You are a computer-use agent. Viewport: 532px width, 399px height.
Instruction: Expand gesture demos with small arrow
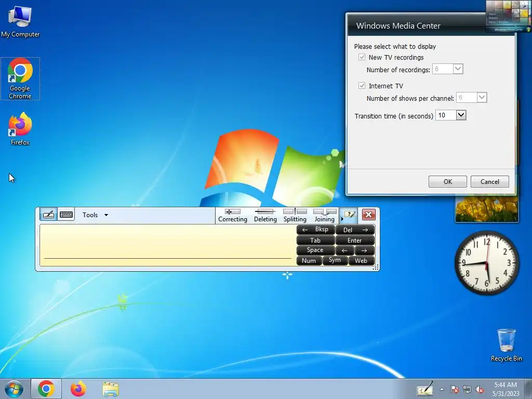point(342,219)
